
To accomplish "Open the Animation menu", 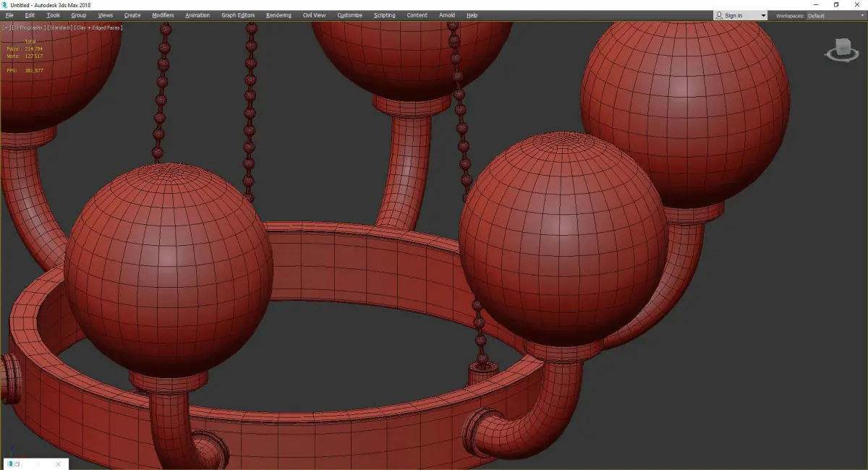I will point(197,15).
